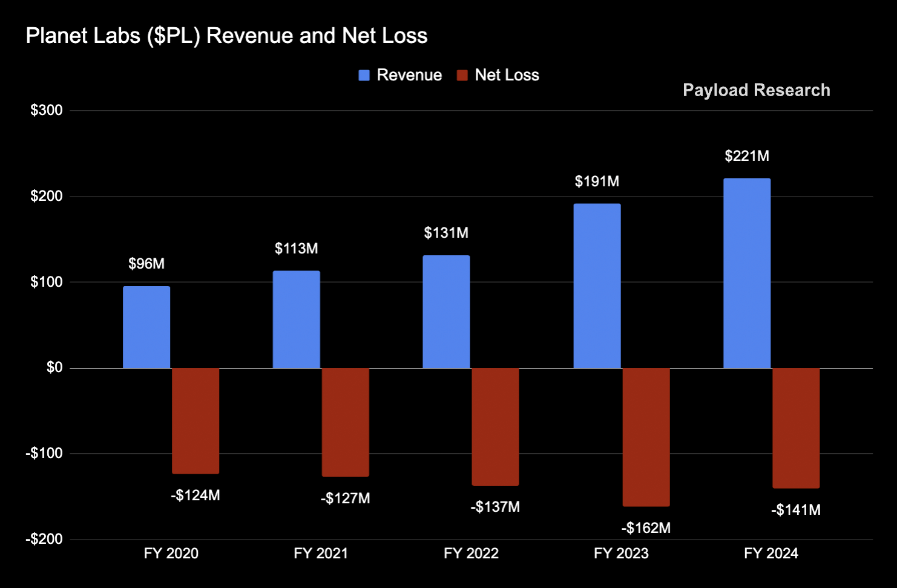Select the FY 2021 red net loss bar
The height and width of the screenshot is (588, 897).
coord(345,422)
